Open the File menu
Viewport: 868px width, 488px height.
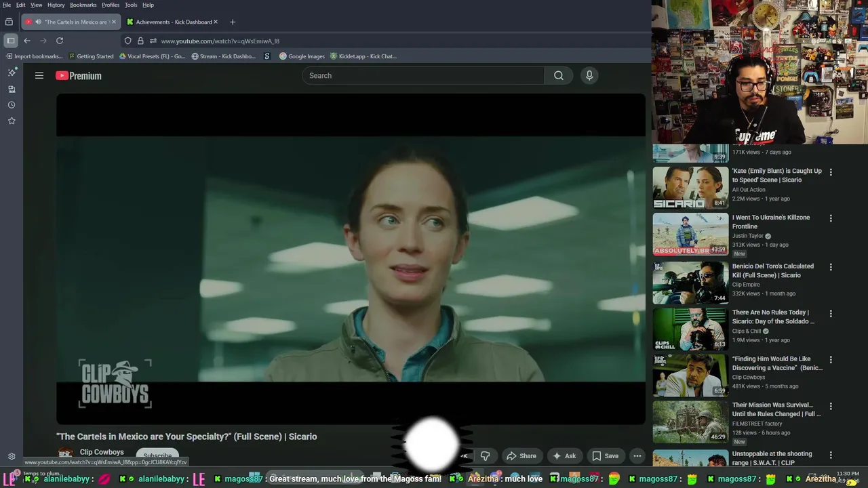pos(7,5)
